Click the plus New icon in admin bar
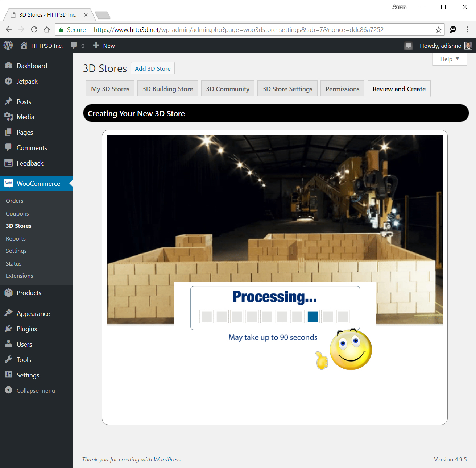This screenshot has width=476, height=468. pyautogui.click(x=96, y=45)
